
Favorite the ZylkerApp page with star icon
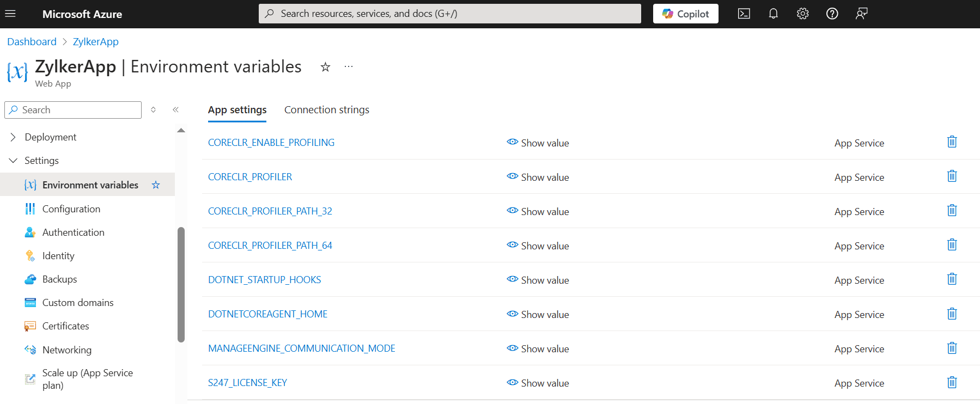[325, 67]
